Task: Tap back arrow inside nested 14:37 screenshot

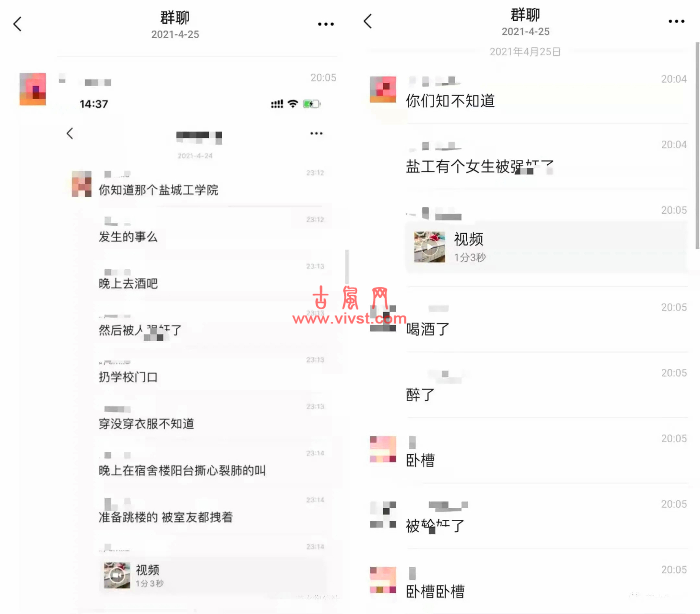Action: pyautogui.click(x=70, y=133)
